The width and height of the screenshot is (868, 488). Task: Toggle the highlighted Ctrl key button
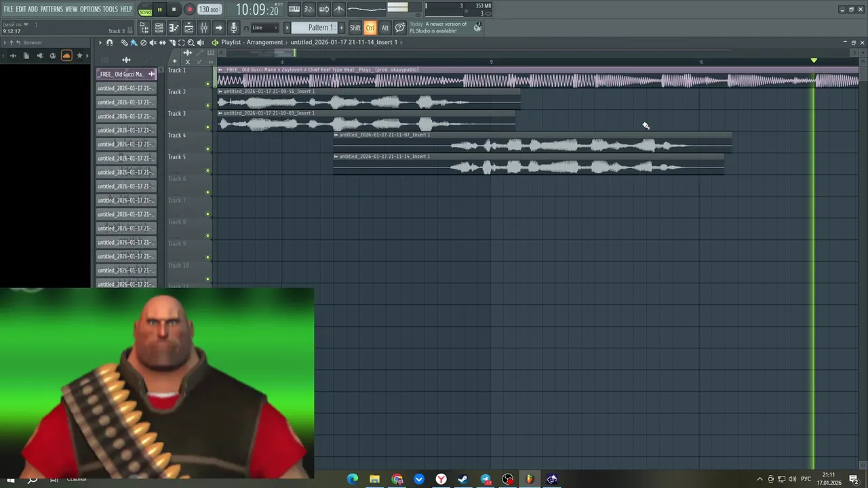point(370,28)
